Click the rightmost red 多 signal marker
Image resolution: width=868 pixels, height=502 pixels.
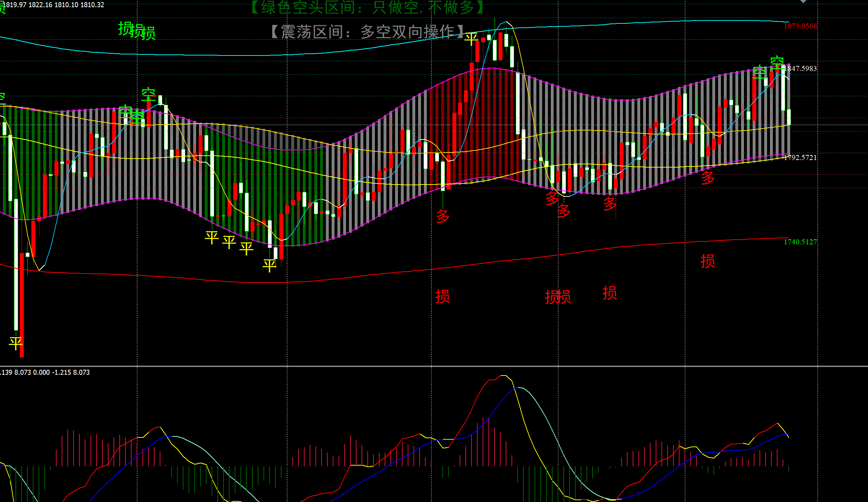pyautogui.click(x=708, y=178)
